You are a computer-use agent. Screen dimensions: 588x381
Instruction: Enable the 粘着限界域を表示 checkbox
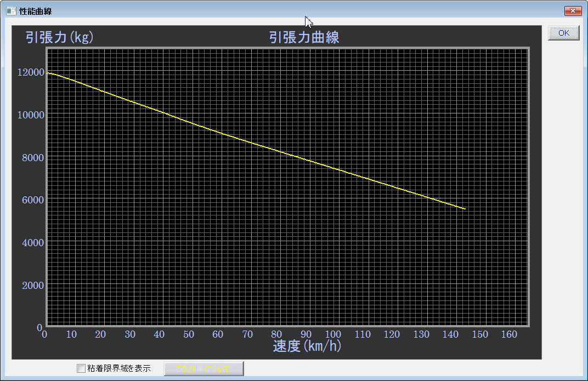point(81,368)
